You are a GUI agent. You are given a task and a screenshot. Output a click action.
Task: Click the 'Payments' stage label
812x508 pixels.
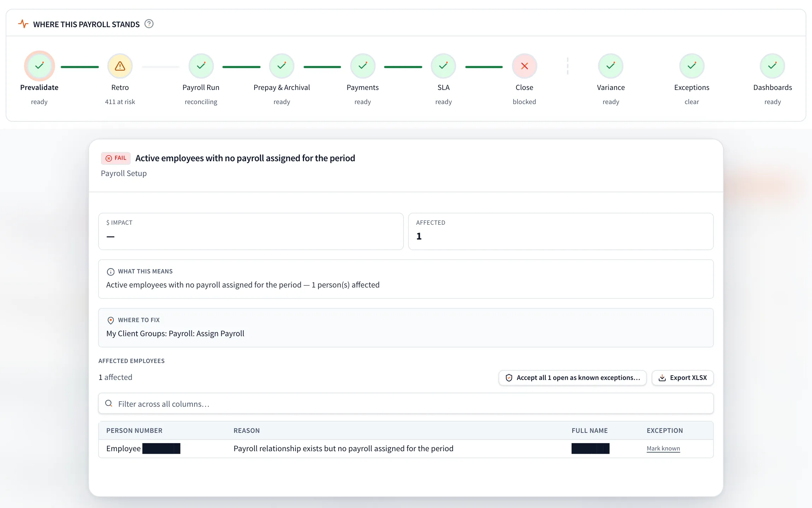(x=363, y=87)
